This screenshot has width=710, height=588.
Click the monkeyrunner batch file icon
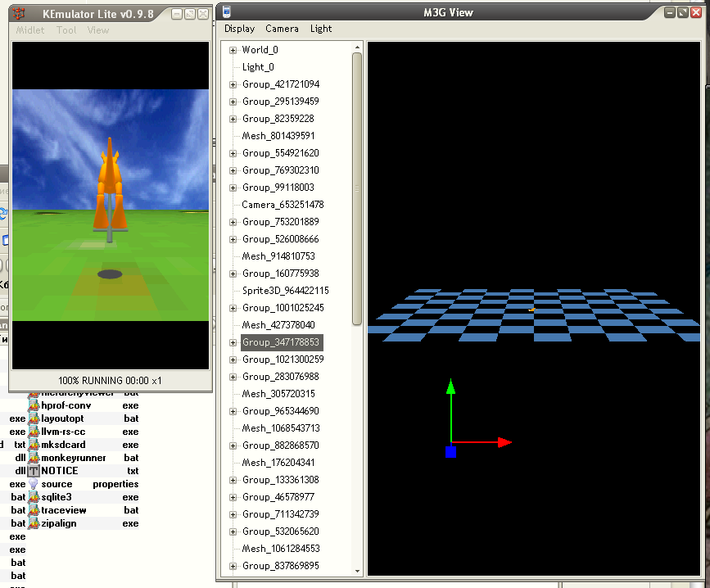click(34, 458)
